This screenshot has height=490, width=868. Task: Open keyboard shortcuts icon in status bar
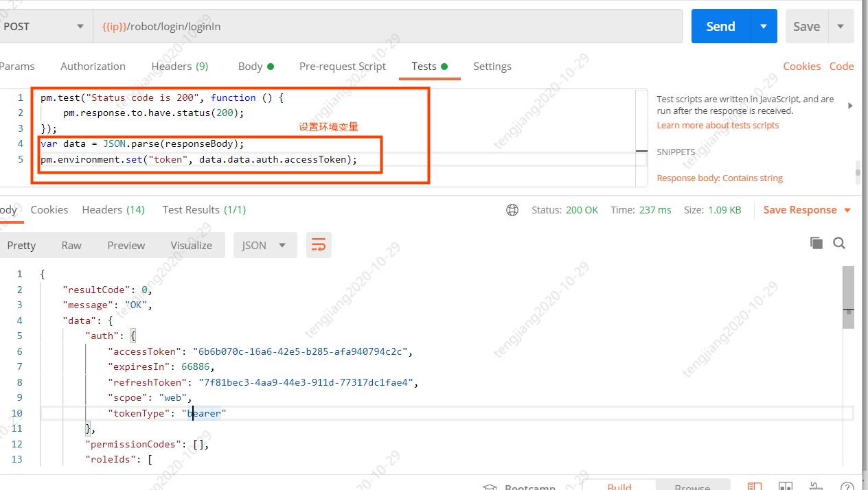pos(816,487)
